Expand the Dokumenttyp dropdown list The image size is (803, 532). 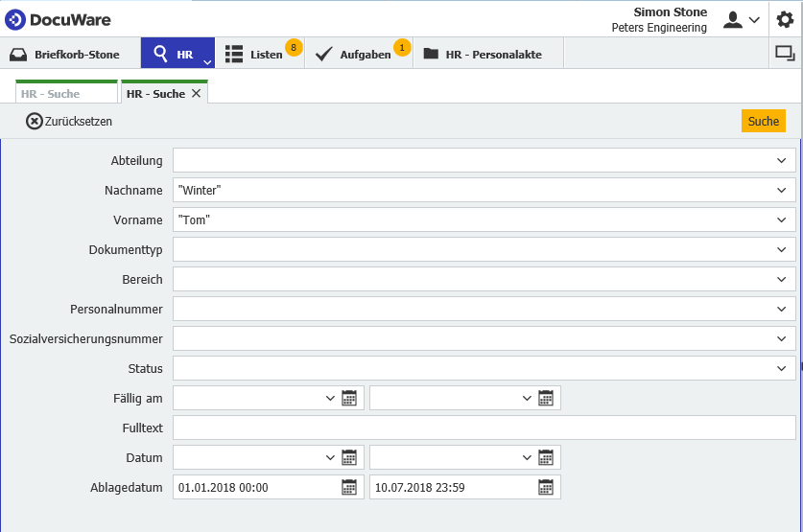781,249
